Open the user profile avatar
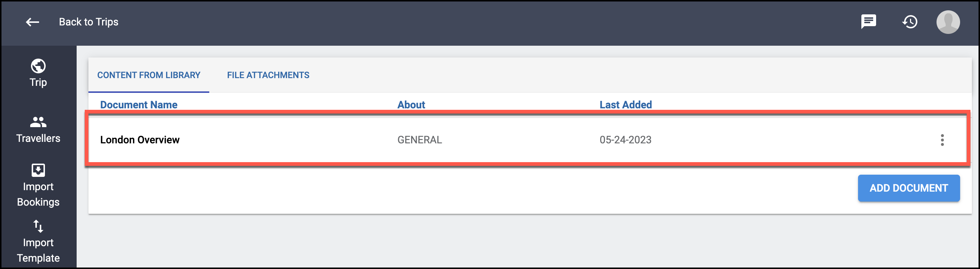The width and height of the screenshot is (980, 269). 948,22
